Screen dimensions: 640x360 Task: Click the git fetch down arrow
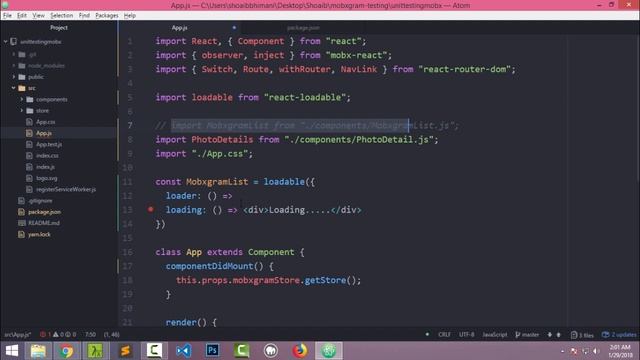[x=549, y=335]
